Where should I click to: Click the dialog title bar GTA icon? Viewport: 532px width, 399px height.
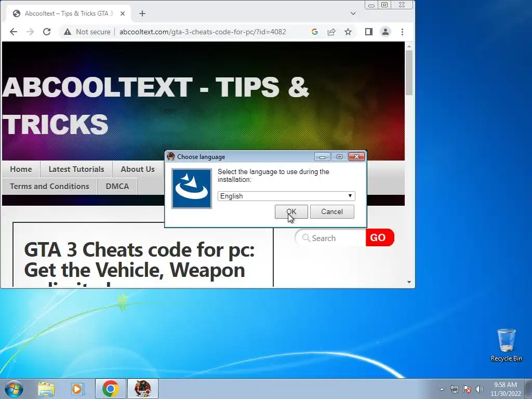[170, 156]
